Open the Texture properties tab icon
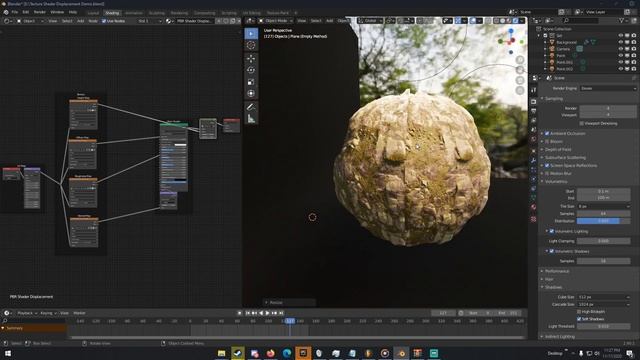640x360 pixels. [x=533, y=219]
